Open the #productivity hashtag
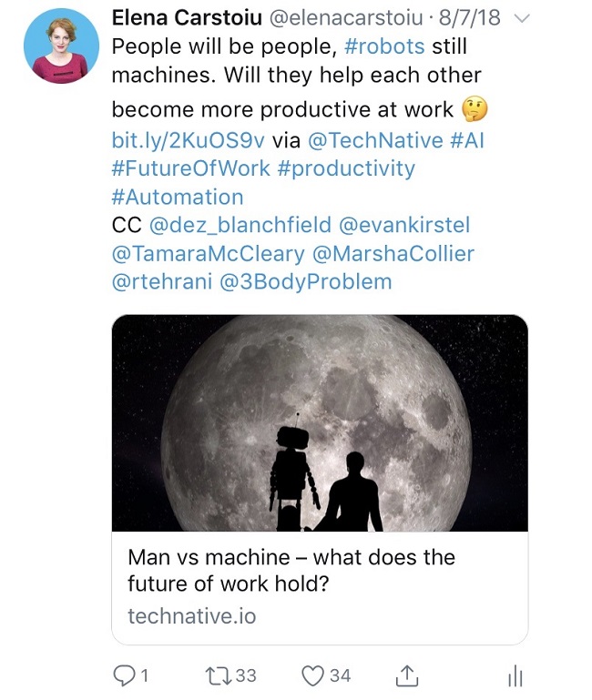592x700 pixels. point(341,168)
